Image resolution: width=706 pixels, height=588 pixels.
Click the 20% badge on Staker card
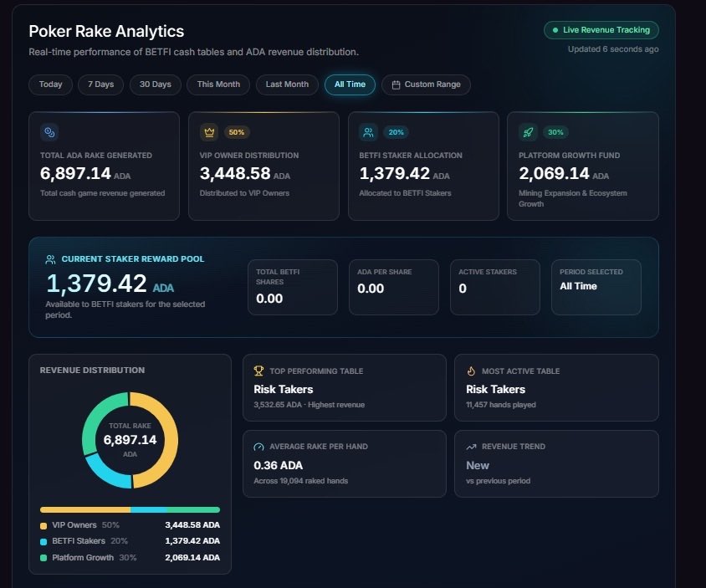pyautogui.click(x=396, y=132)
